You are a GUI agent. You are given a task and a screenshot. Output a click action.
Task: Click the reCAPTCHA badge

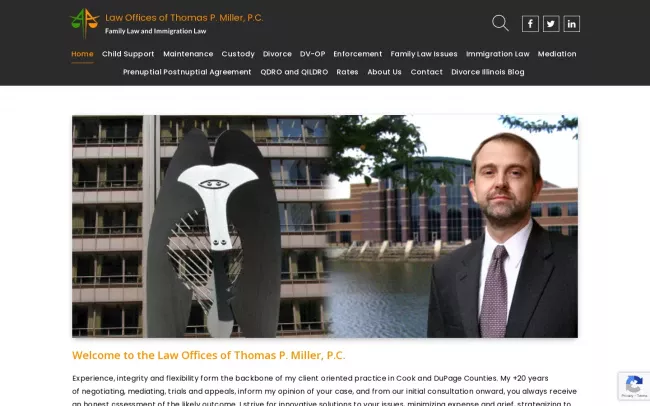[x=634, y=386]
